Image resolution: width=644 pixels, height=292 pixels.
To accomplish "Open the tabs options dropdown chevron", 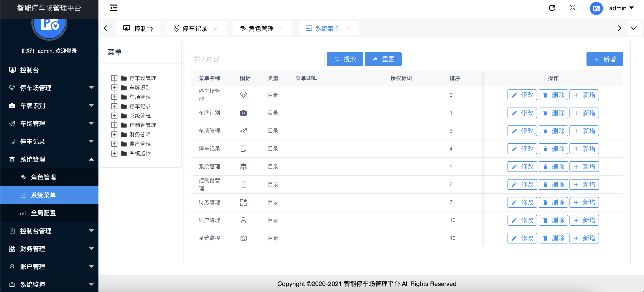I will 633,28.
